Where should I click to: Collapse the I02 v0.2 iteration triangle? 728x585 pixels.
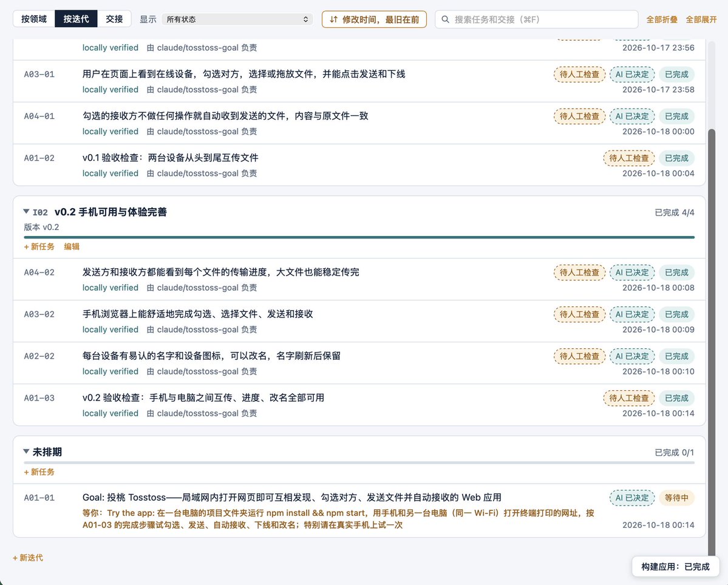click(27, 212)
